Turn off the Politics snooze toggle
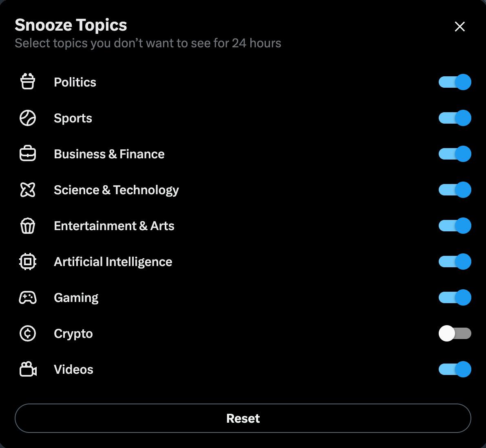The image size is (486, 448). click(455, 82)
